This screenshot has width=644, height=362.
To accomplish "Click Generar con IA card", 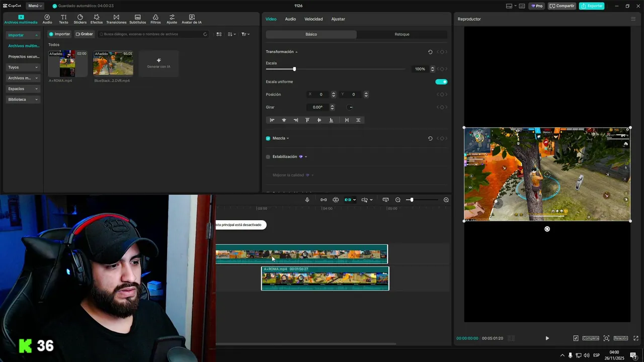I will tap(158, 63).
